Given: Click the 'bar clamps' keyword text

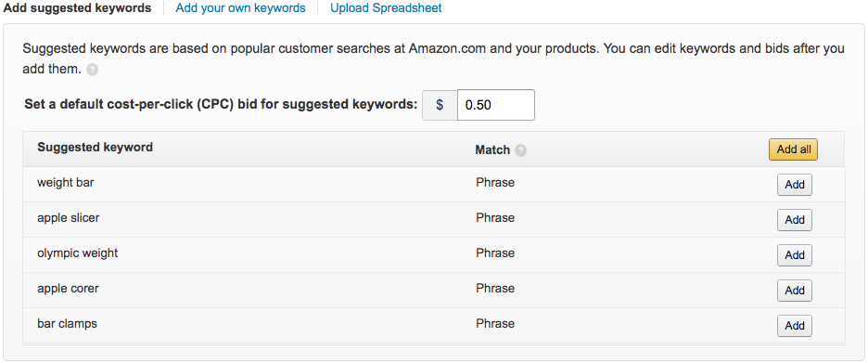Looking at the screenshot, I should click(x=67, y=324).
